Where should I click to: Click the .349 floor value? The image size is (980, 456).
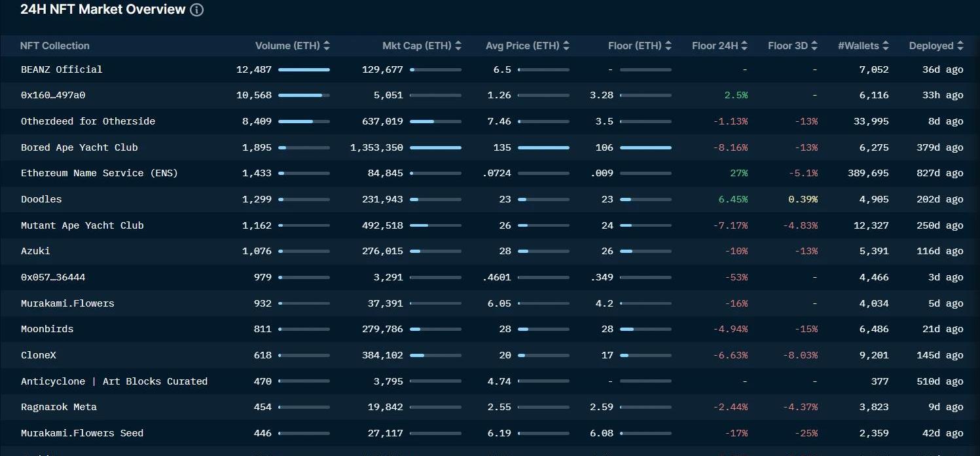(602, 277)
